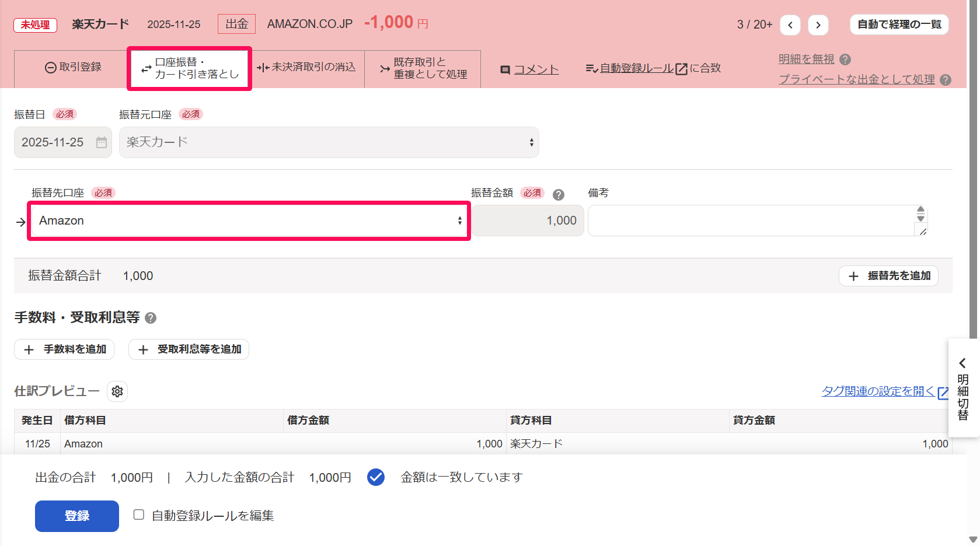This screenshot has width=980, height=546.
Task: Open 既存取引と重複として処理 tab
Action: coord(423,68)
